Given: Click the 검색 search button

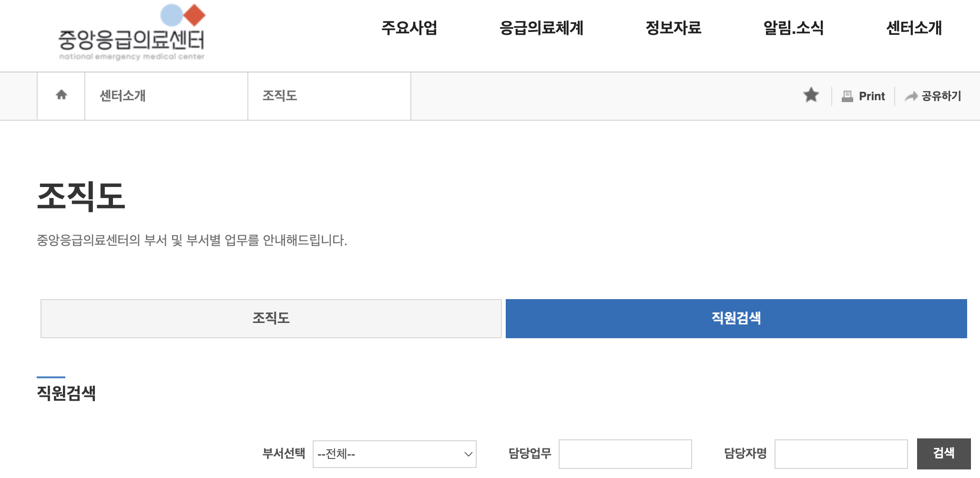Looking at the screenshot, I should pyautogui.click(x=943, y=454).
